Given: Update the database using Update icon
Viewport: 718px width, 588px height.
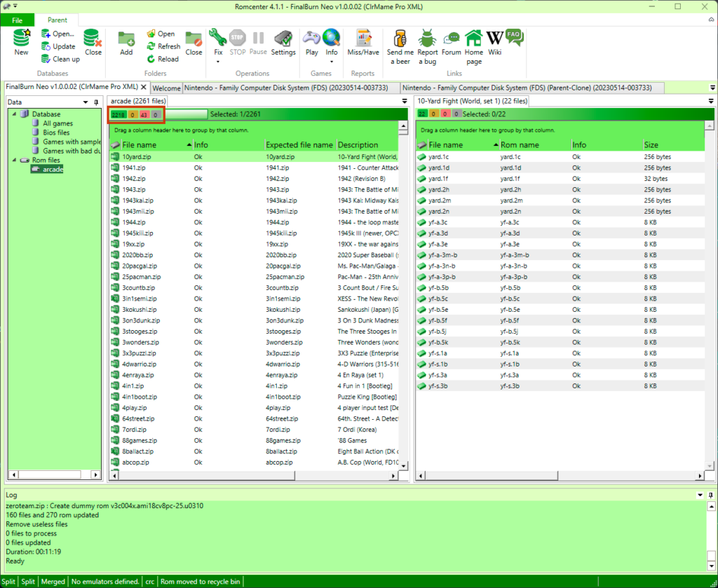Looking at the screenshot, I should point(58,46).
